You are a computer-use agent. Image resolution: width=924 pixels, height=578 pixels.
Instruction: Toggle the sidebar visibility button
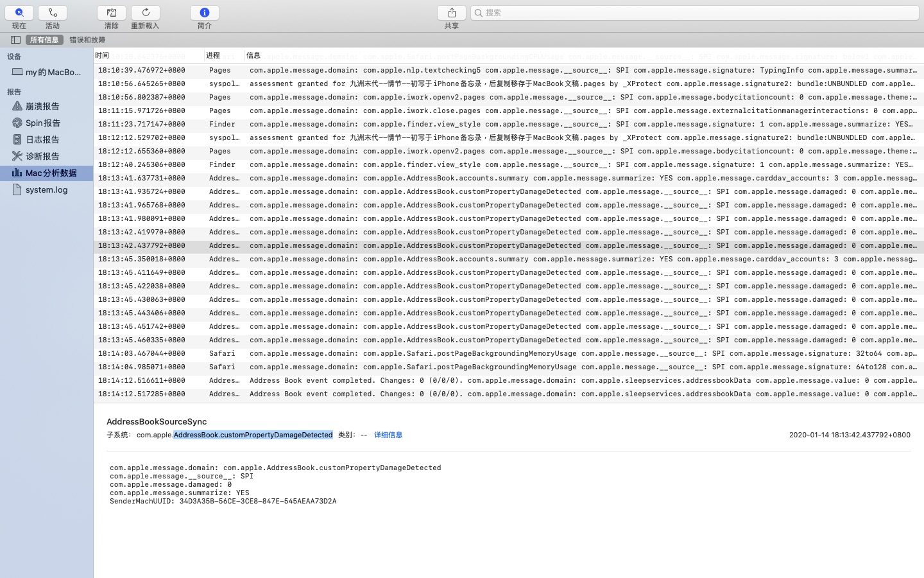click(15, 40)
